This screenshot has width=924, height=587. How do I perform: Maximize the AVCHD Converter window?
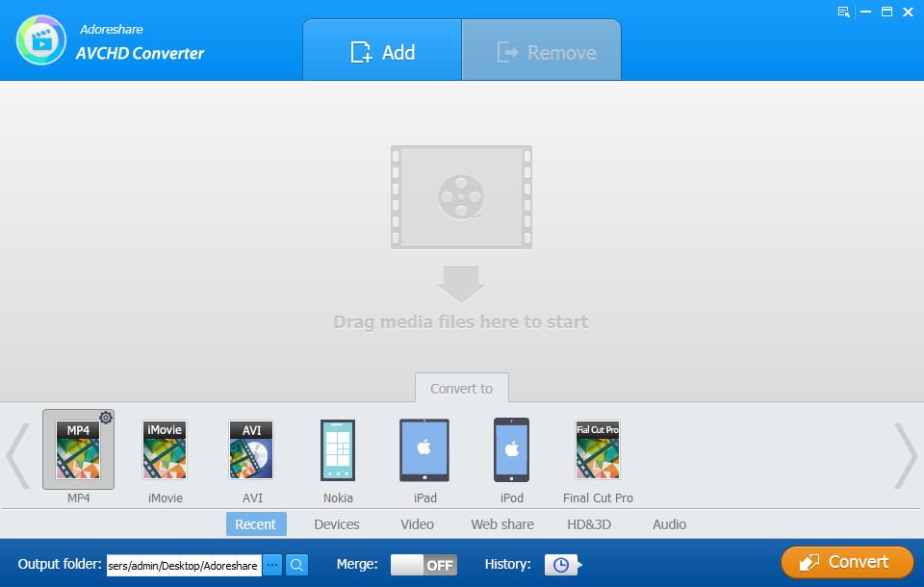[x=886, y=12]
